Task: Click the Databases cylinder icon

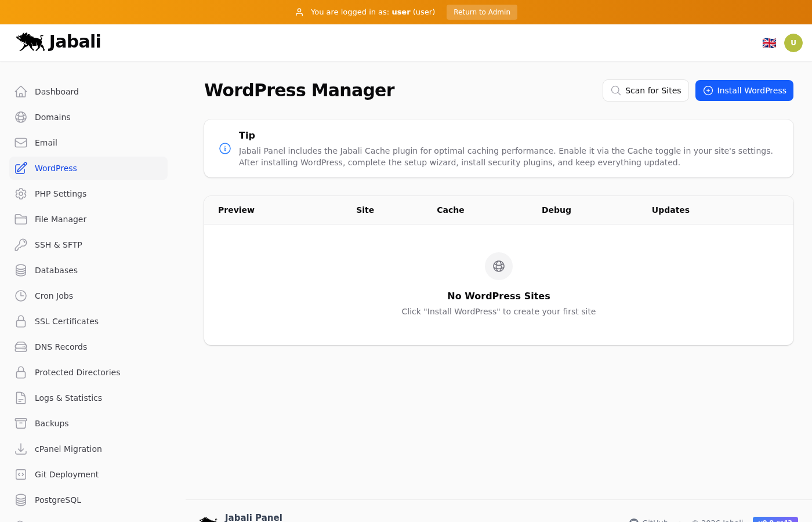Action: tap(21, 270)
